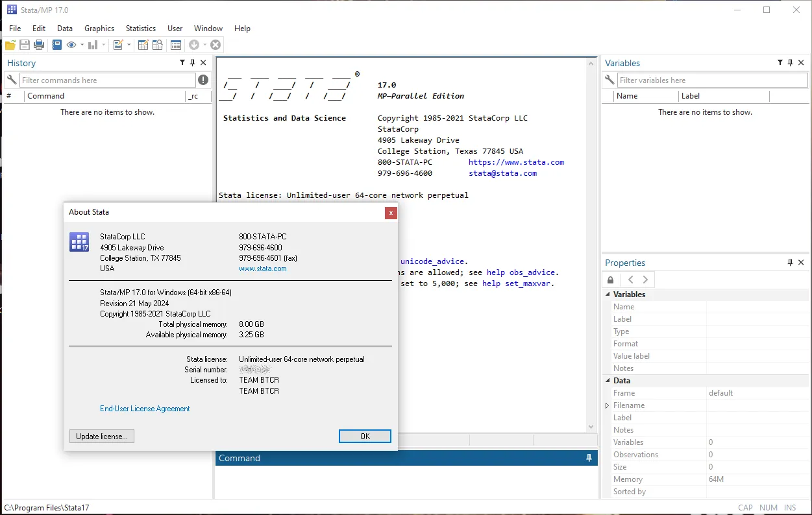Click the next variable arrow in Properties
The image size is (812, 515).
coord(645,280)
